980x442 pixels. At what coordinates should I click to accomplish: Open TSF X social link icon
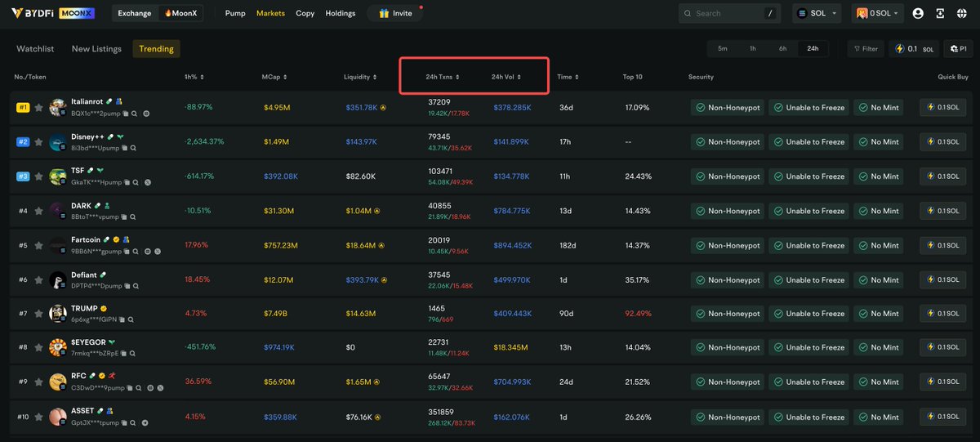point(148,182)
